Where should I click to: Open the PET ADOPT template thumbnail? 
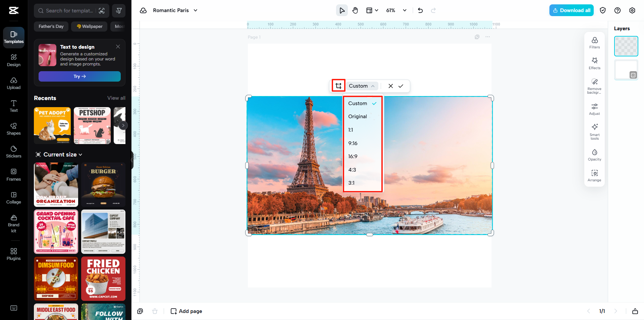(x=52, y=125)
